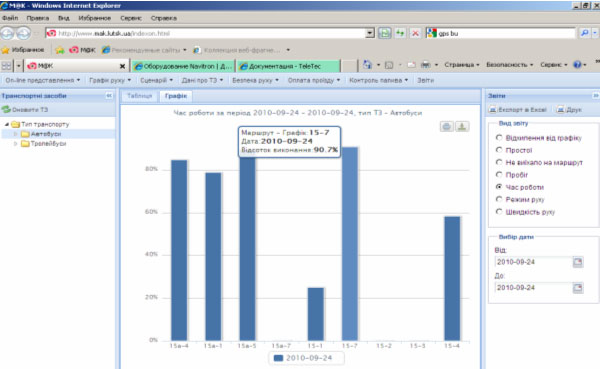Viewport: 600px width, 369px height.
Task: Open the Графік руху dropdown menu
Action: (x=110, y=80)
